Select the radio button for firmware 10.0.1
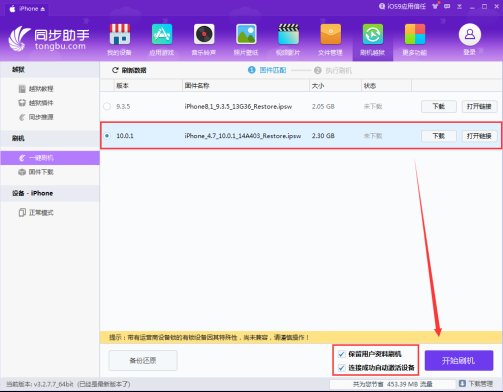 pos(107,136)
